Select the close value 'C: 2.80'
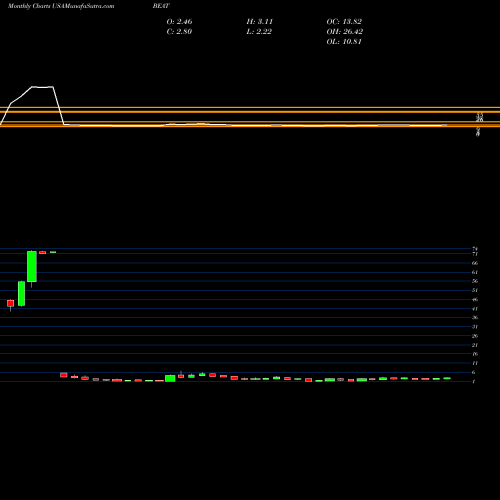 (179, 32)
